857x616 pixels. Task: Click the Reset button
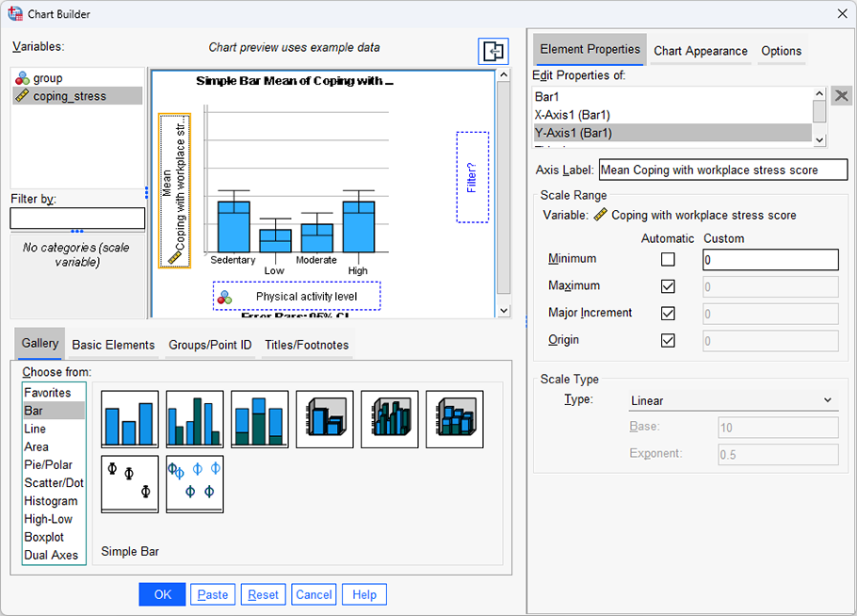(263, 594)
